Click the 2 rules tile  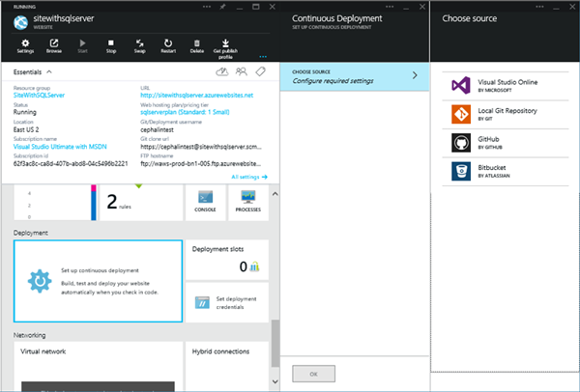(x=141, y=202)
